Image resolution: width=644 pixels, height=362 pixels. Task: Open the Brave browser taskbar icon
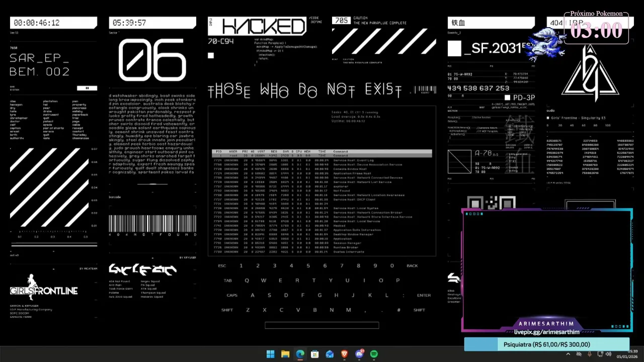click(344, 354)
